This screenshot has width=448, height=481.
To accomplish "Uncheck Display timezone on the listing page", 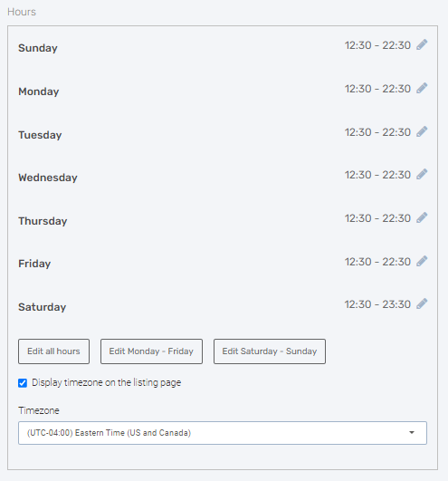I will coord(23,383).
